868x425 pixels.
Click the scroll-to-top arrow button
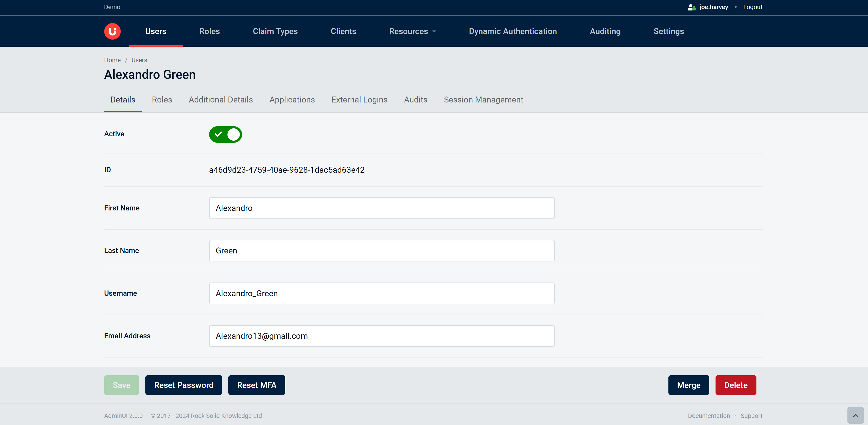855,415
